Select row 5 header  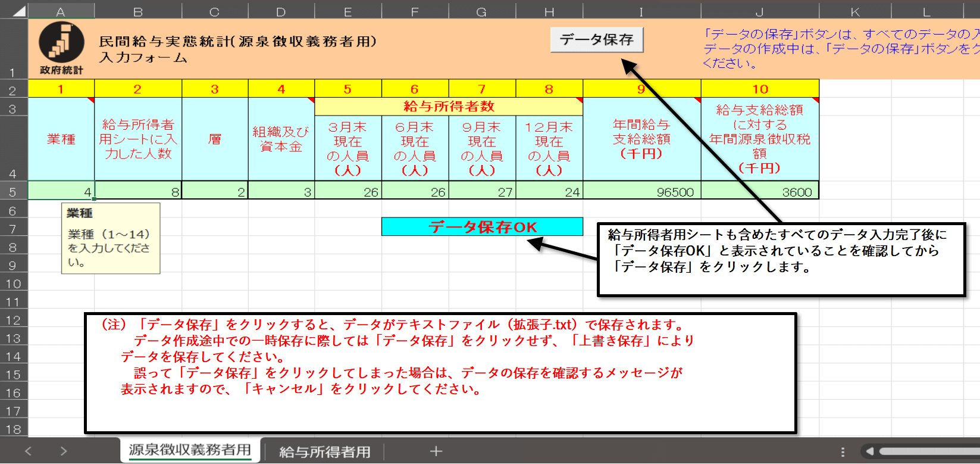[x=13, y=191]
